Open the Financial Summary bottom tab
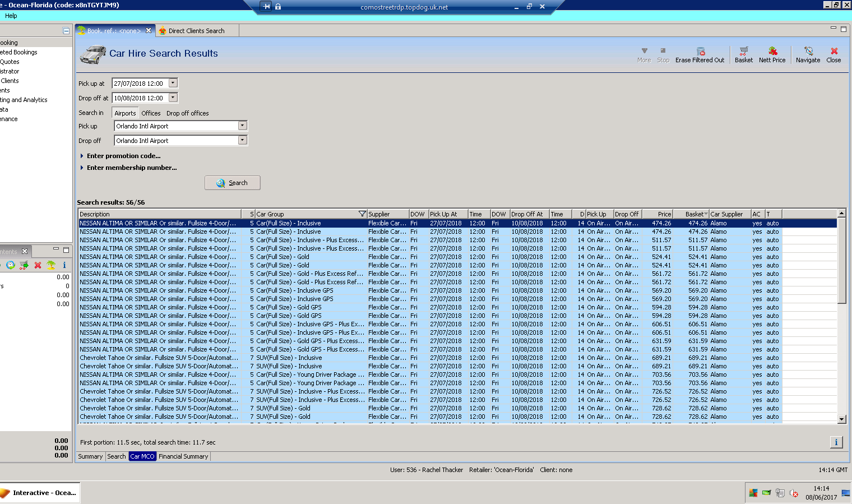 (183, 456)
